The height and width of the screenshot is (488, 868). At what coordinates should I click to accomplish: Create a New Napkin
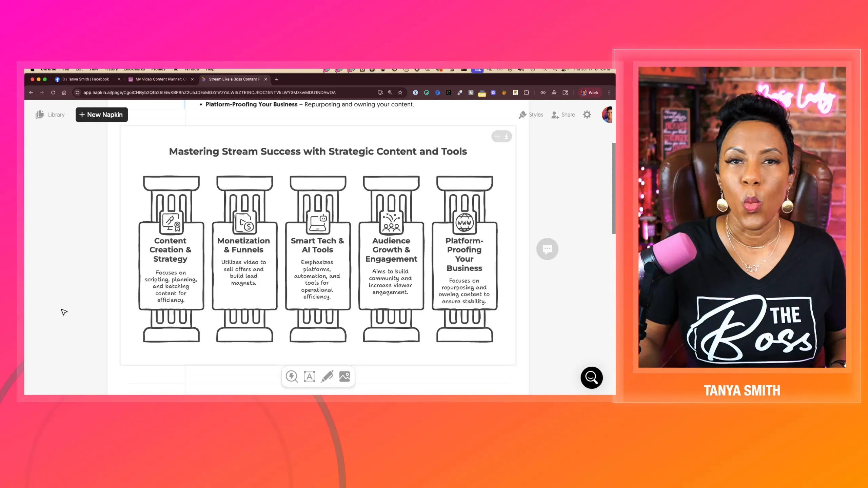click(x=101, y=115)
